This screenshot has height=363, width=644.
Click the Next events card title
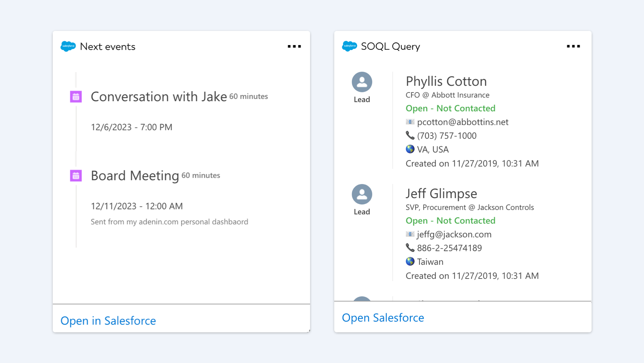pos(108,46)
